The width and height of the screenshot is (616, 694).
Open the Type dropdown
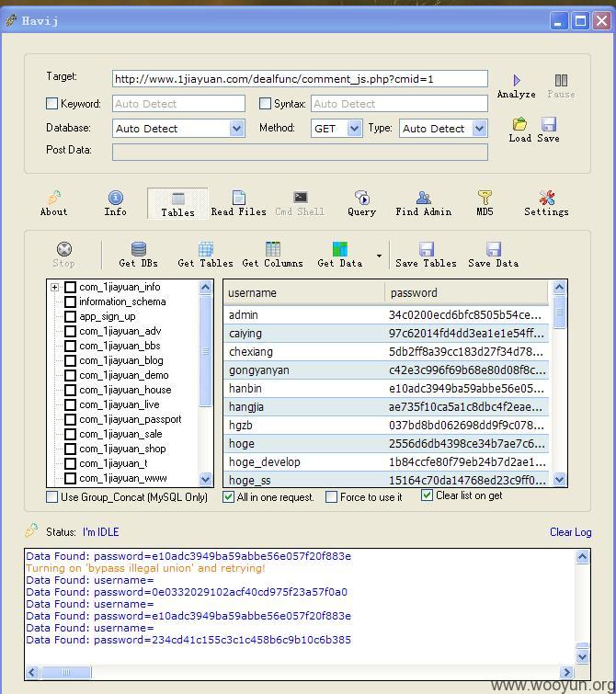pos(479,129)
